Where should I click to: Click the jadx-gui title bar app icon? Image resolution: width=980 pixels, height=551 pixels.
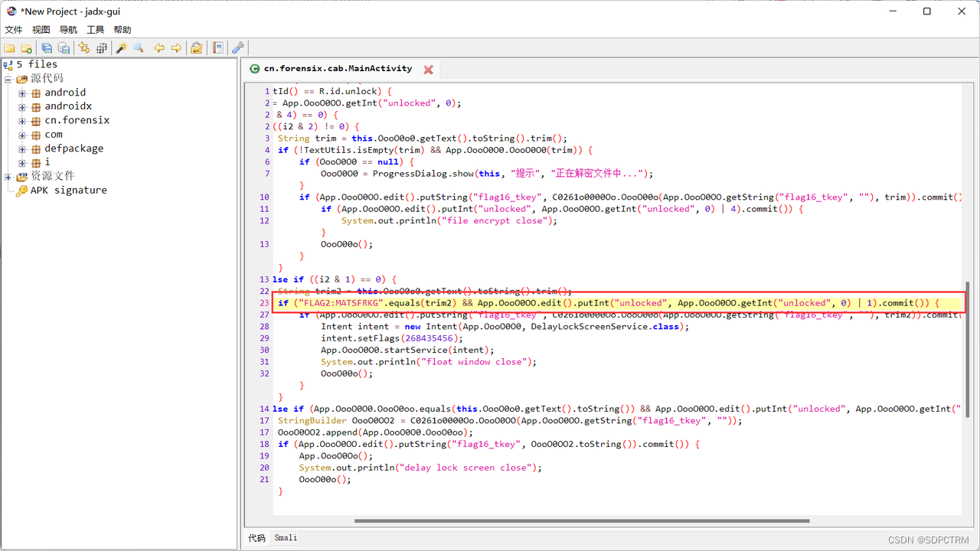tap(11, 11)
